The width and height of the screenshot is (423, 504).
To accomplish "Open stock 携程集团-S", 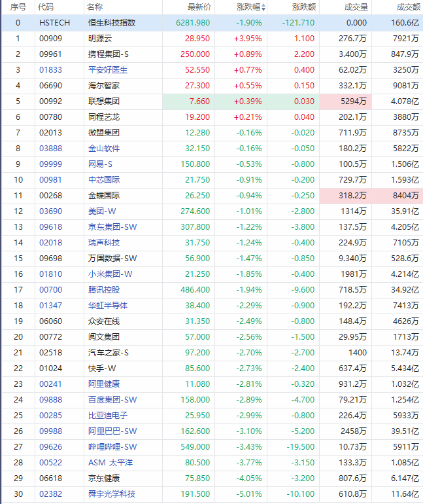I will 108,54.
